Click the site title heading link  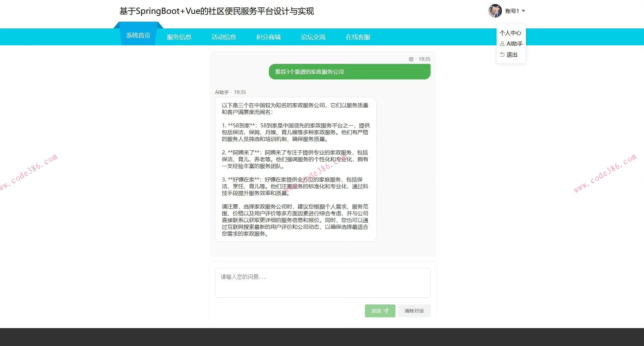click(216, 11)
